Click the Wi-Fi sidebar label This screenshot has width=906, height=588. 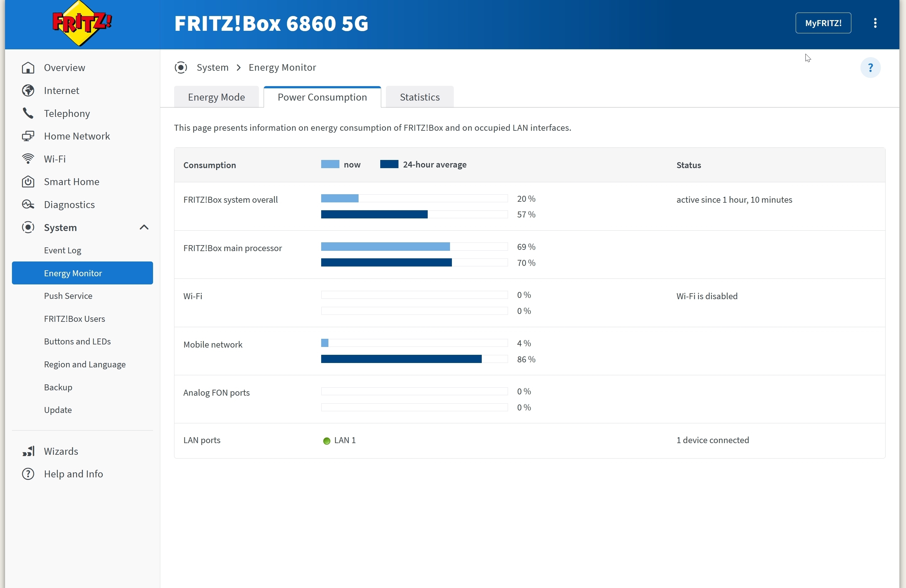pos(55,159)
